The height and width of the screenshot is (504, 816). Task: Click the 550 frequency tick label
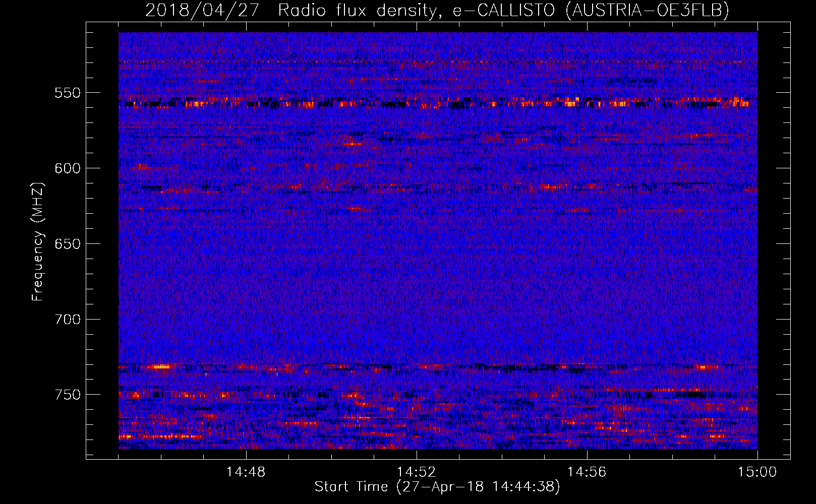[x=68, y=93]
